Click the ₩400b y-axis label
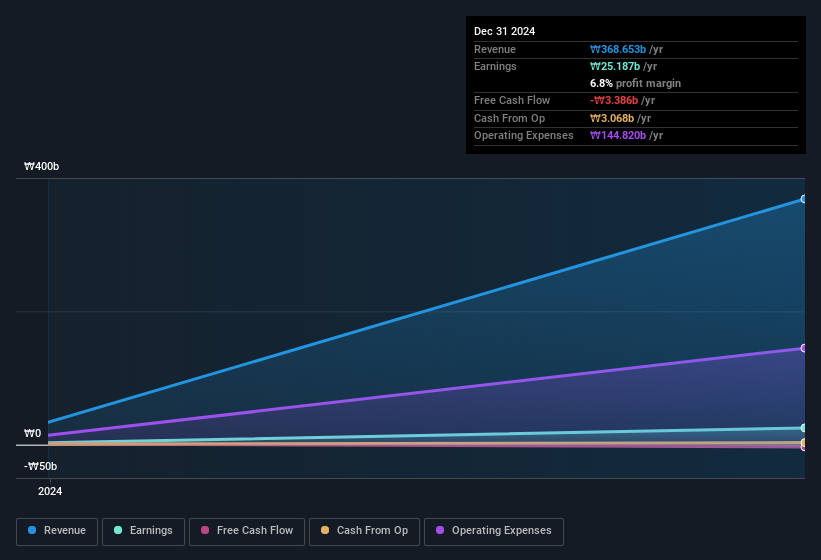Screen dimensions: 821x560 41,166
